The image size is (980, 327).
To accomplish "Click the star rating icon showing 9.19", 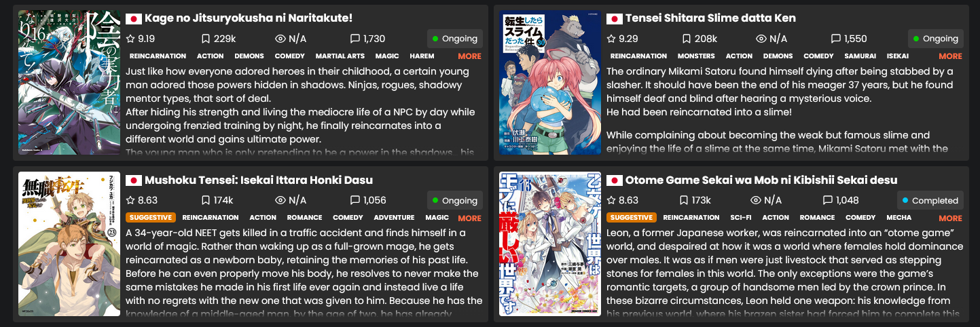I will point(130,39).
